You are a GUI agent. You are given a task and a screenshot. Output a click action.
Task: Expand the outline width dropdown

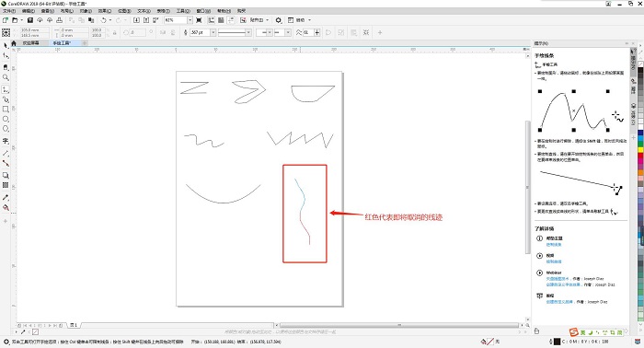point(213,32)
